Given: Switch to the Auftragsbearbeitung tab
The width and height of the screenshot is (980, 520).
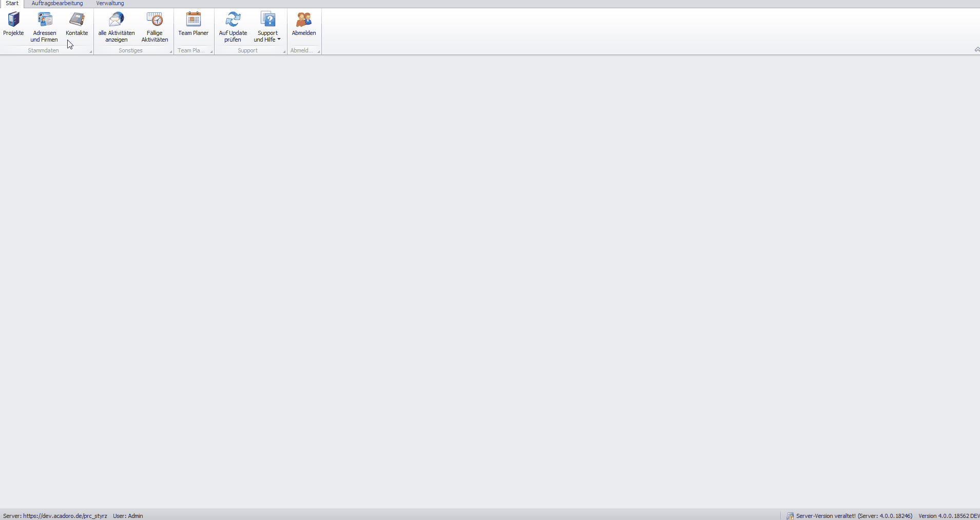Looking at the screenshot, I should pyautogui.click(x=57, y=4).
